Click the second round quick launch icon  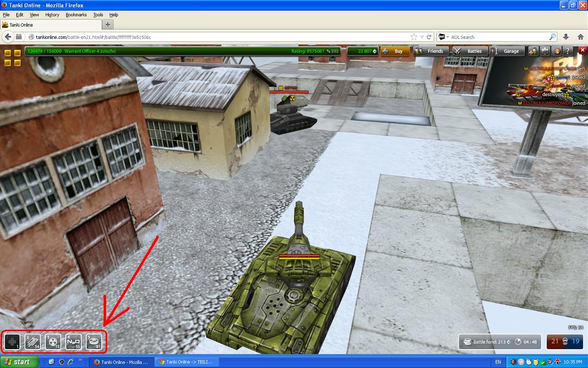coord(61,362)
